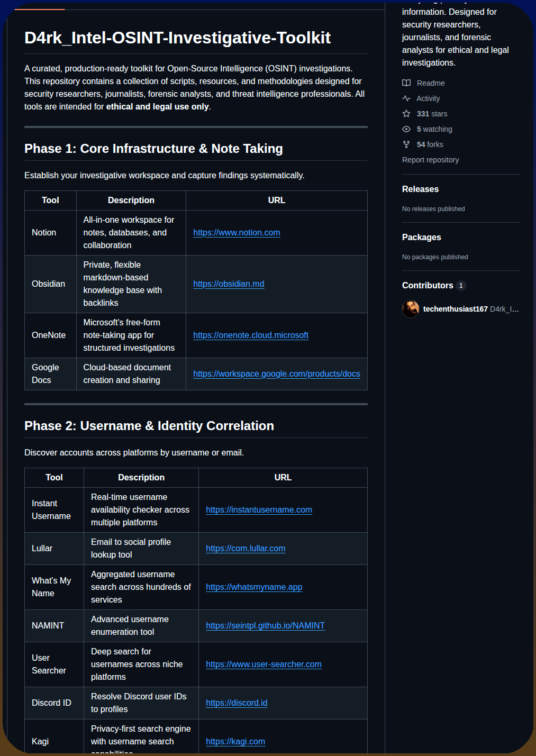
Task: Open the workspace.google.com/products/docs link
Action: pos(277,374)
